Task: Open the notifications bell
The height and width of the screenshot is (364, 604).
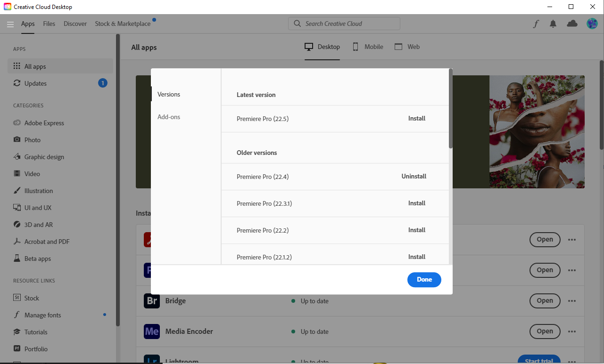Action: (553, 23)
